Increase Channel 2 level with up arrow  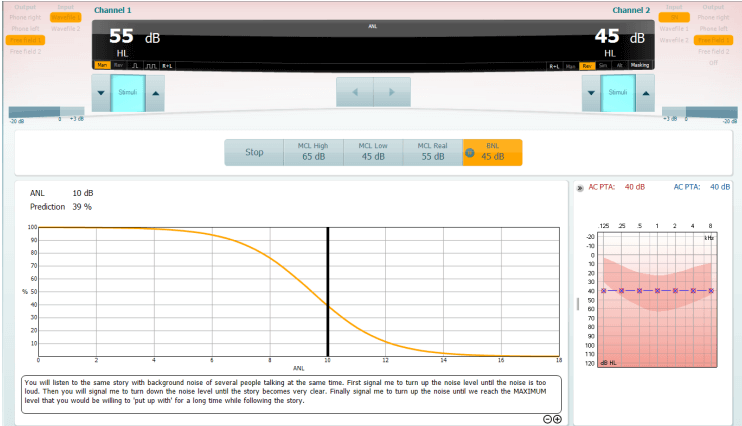click(645, 93)
